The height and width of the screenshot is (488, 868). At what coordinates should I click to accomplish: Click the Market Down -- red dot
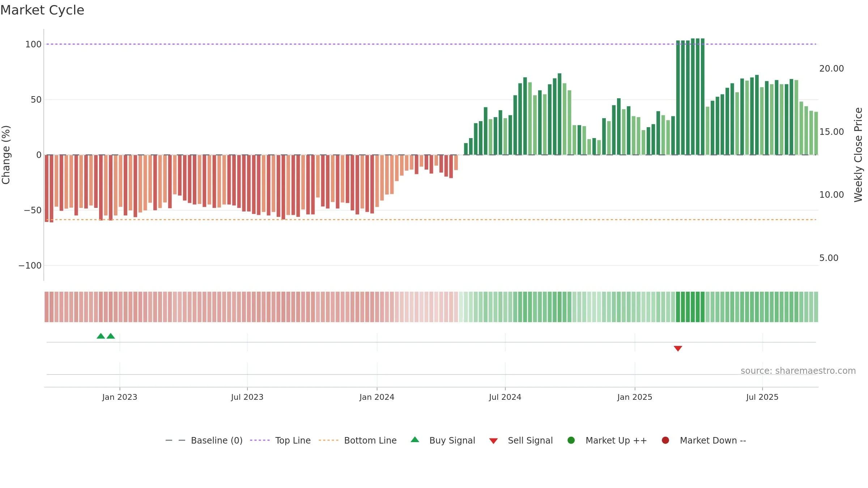[x=665, y=440]
